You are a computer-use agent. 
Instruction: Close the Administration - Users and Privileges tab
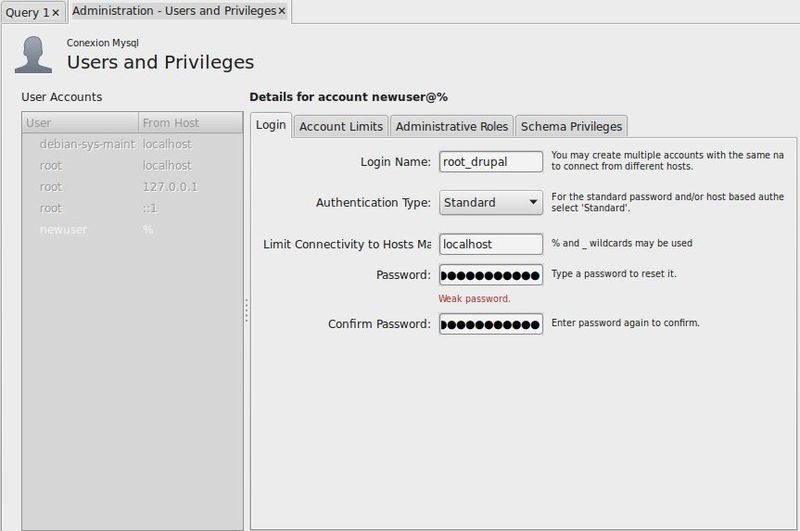282,11
